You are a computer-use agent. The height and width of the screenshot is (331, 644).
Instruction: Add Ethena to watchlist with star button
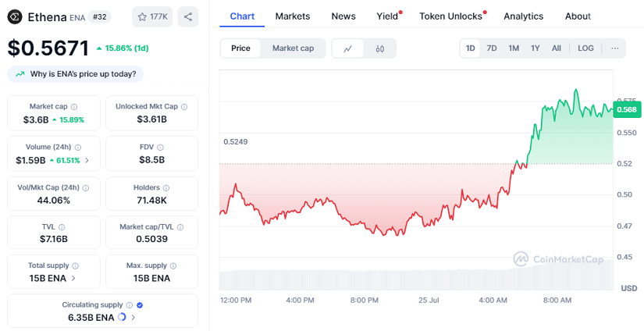[152, 17]
